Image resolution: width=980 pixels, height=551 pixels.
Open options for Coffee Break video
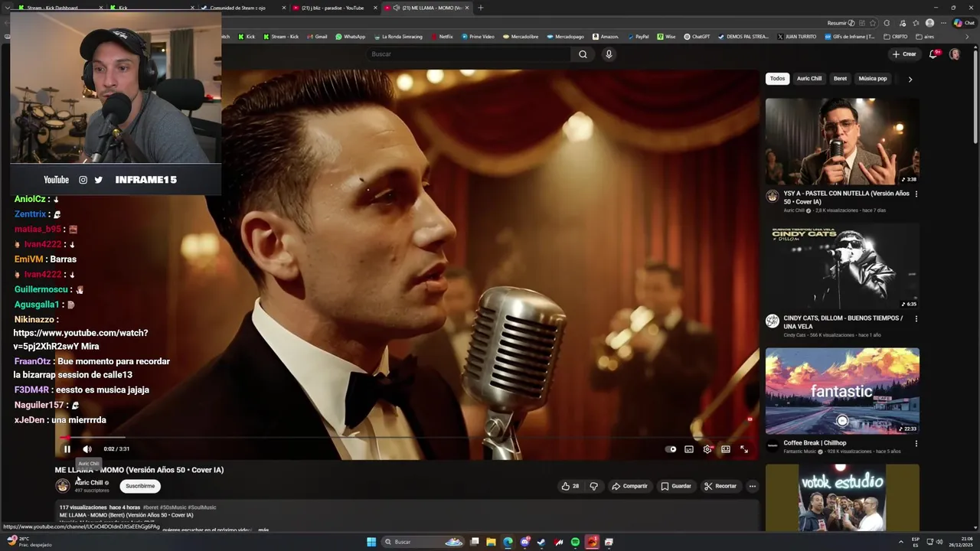click(916, 443)
